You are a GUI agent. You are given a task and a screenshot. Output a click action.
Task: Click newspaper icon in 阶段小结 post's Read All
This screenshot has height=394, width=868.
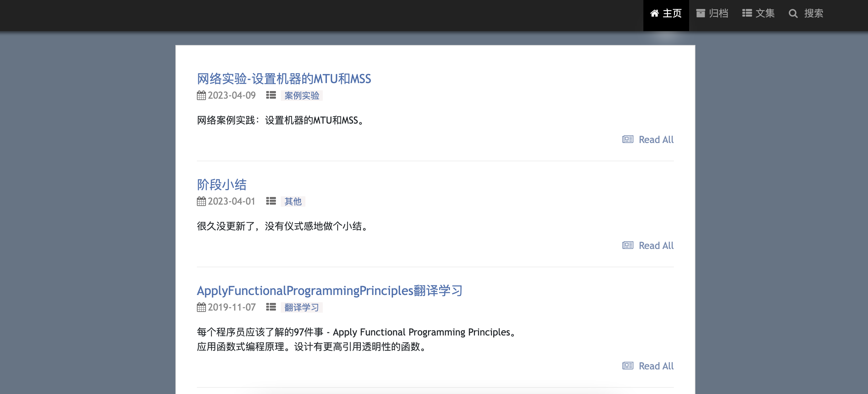[x=628, y=245]
